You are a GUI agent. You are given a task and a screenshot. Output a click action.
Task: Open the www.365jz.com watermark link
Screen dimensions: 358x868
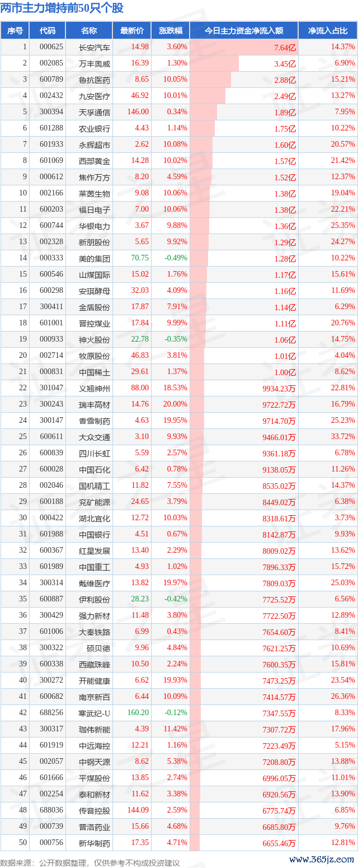pyautogui.click(x=322, y=860)
